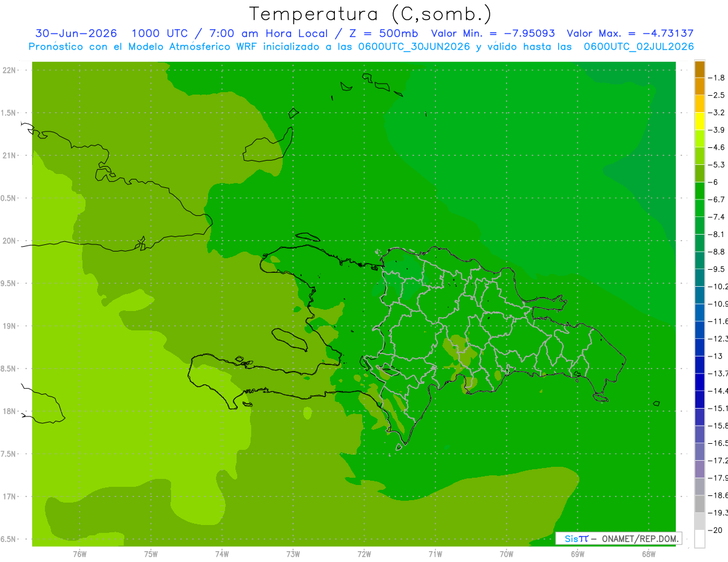Click Tortuga island off Haiti's north coast

point(308,237)
